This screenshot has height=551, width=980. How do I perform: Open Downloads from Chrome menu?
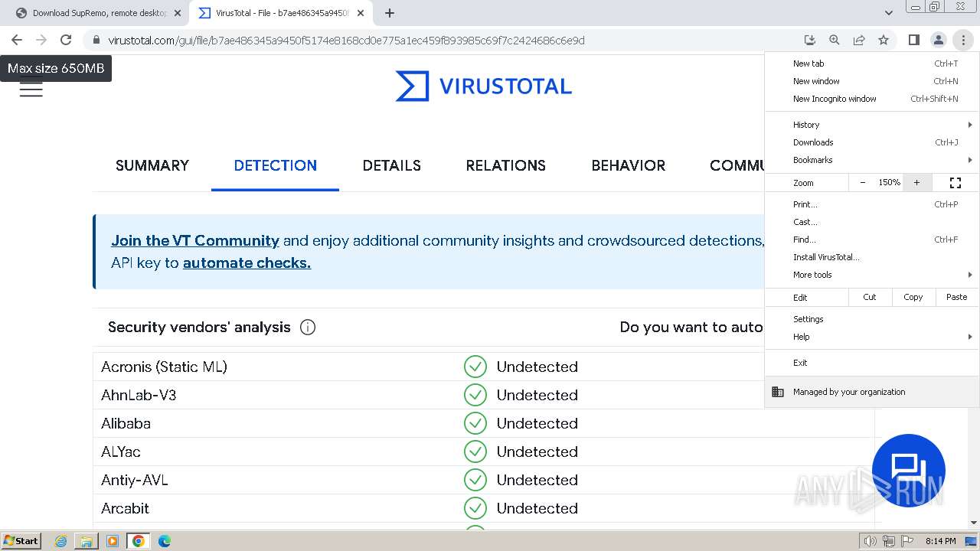click(872, 142)
